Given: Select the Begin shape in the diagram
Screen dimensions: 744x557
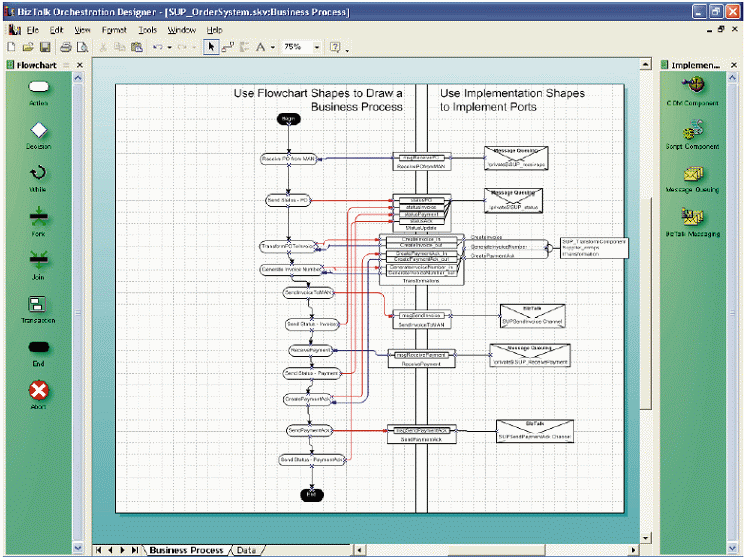Looking at the screenshot, I should coord(288,119).
